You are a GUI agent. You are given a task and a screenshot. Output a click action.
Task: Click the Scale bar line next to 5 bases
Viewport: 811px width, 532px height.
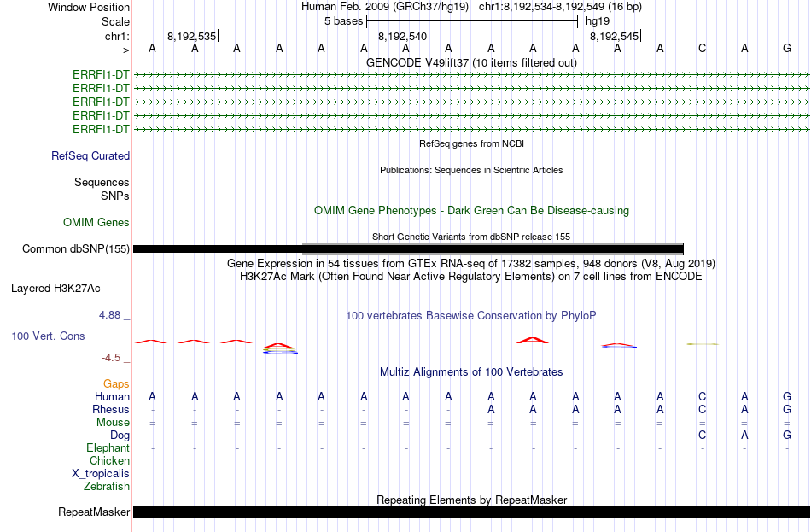[472, 21]
